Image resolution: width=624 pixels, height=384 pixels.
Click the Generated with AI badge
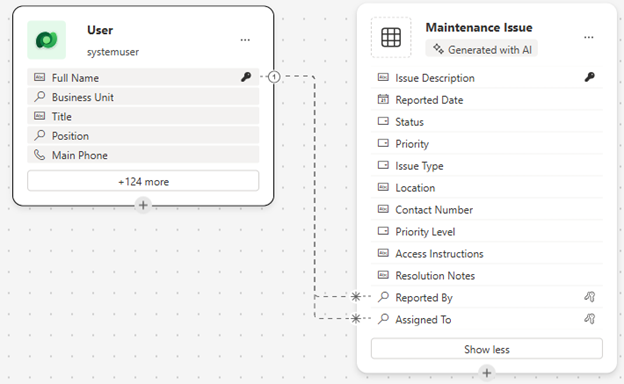[x=482, y=49]
